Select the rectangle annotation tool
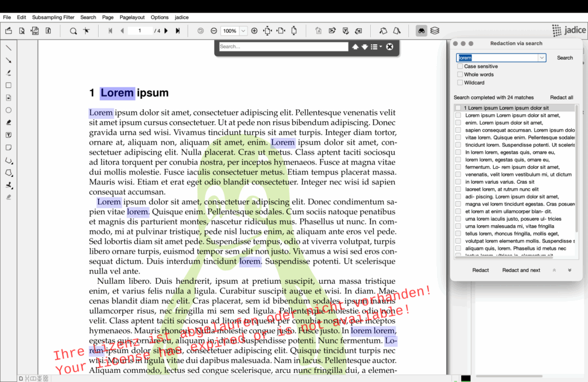 (9, 85)
